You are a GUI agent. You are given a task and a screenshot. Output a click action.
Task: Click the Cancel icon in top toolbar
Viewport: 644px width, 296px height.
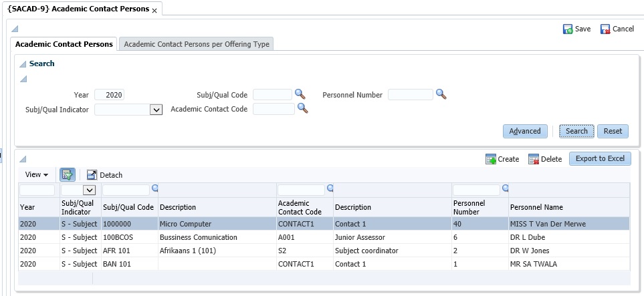click(605, 29)
